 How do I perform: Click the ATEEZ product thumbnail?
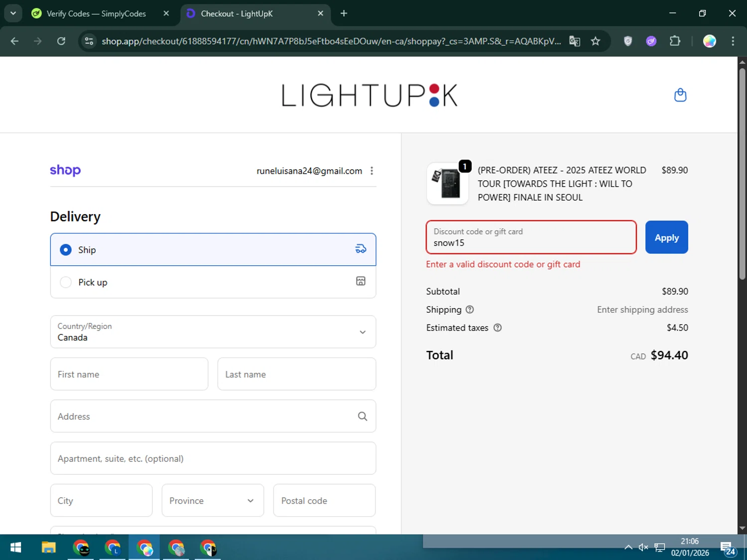pyautogui.click(x=448, y=184)
